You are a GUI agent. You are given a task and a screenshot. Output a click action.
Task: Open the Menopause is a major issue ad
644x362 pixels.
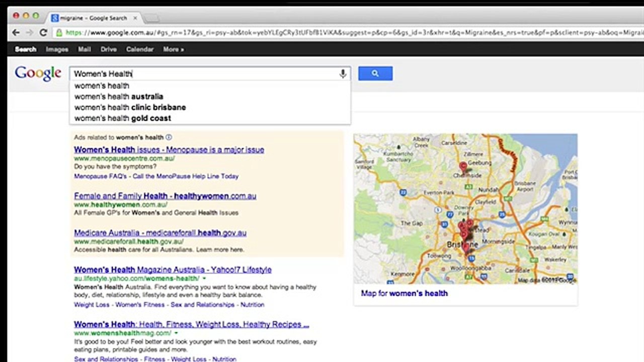169,150
